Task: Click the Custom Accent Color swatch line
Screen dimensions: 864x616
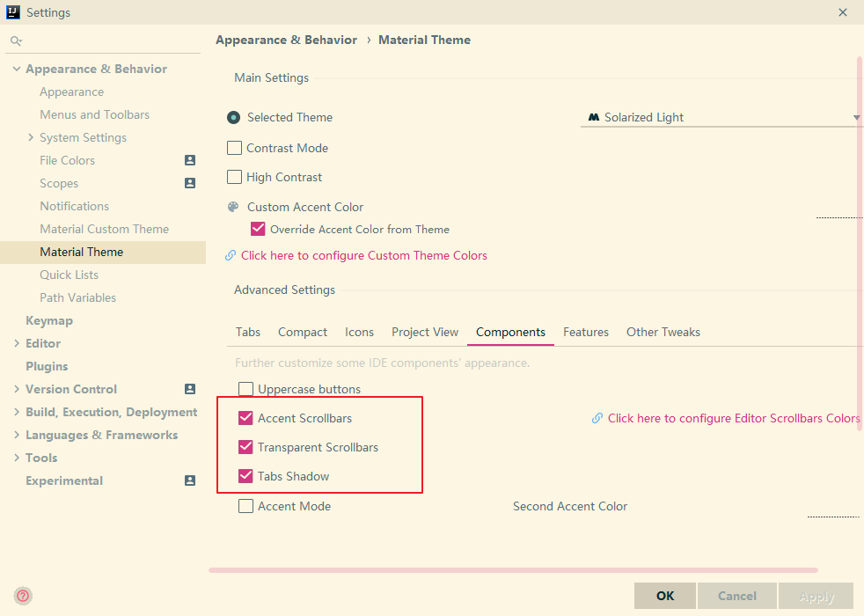Action: [838, 217]
